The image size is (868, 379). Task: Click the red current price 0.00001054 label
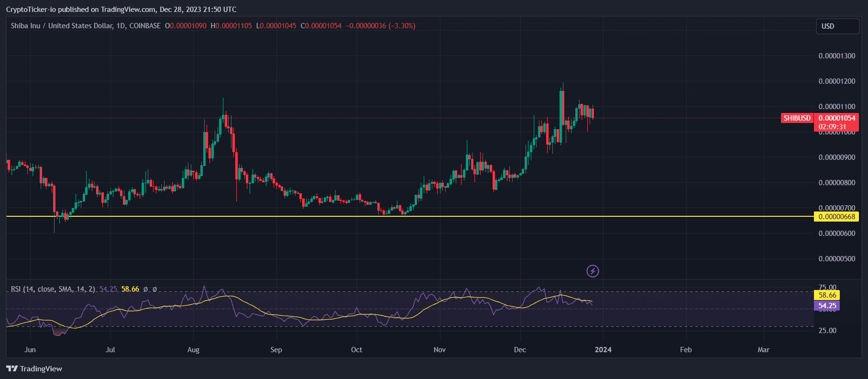pyautogui.click(x=836, y=118)
